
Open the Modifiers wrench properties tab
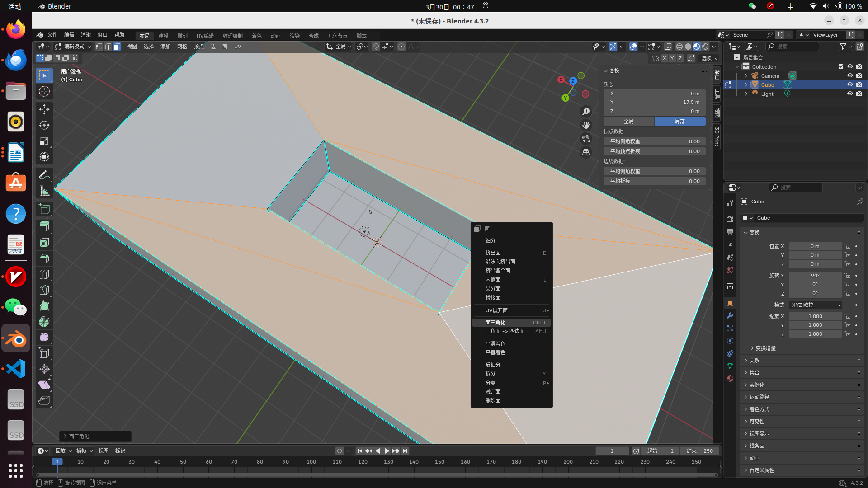730,315
